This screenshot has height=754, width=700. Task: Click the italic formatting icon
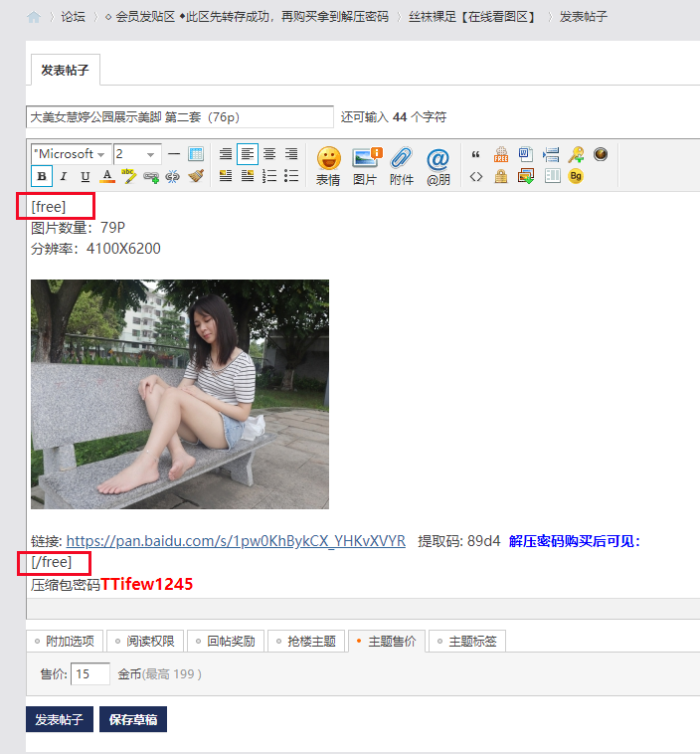64,176
